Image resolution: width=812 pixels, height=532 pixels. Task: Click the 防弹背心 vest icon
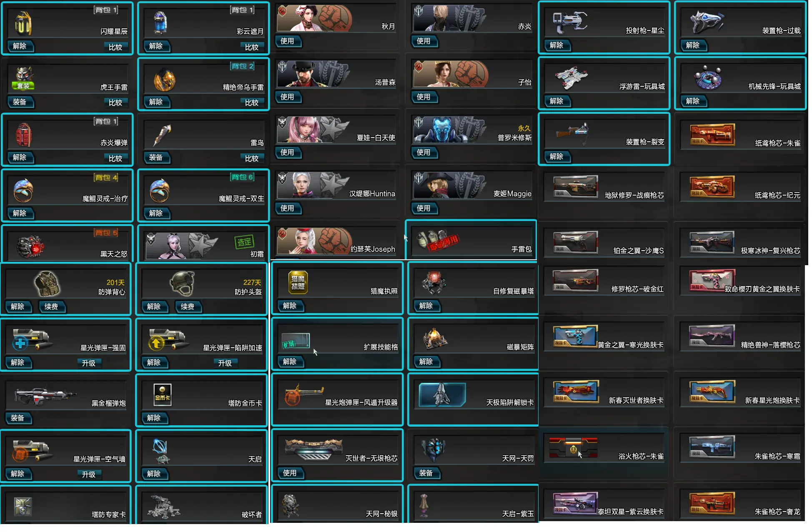(47, 284)
